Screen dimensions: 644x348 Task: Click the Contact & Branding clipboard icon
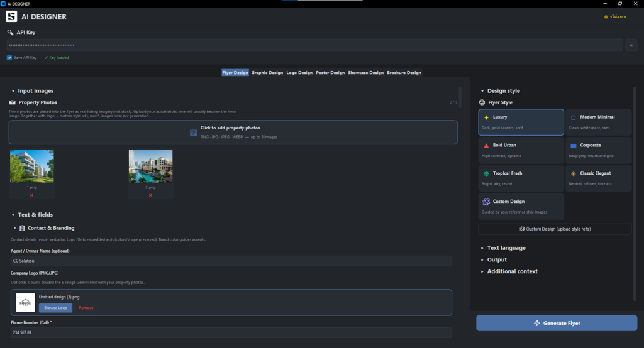[x=22, y=228]
